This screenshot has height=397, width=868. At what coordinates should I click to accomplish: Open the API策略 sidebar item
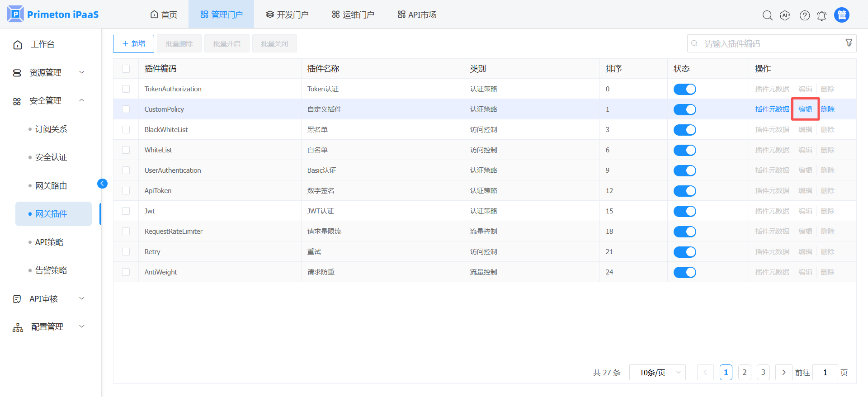tap(49, 242)
